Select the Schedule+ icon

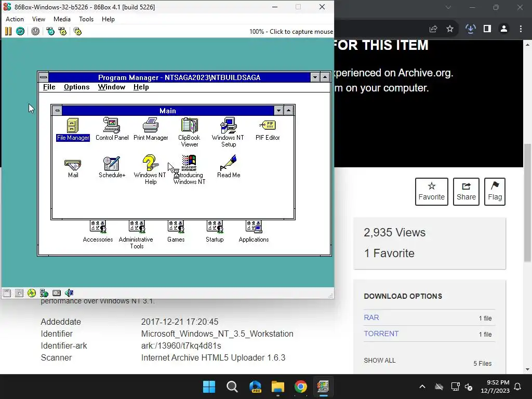(112, 167)
